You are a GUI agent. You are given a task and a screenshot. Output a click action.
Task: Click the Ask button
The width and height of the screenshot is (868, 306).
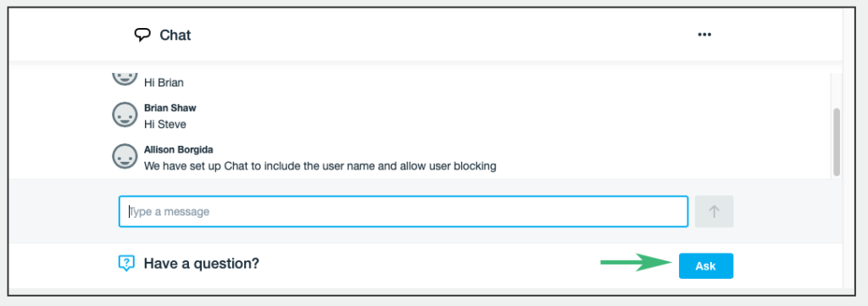click(x=706, y=266)
